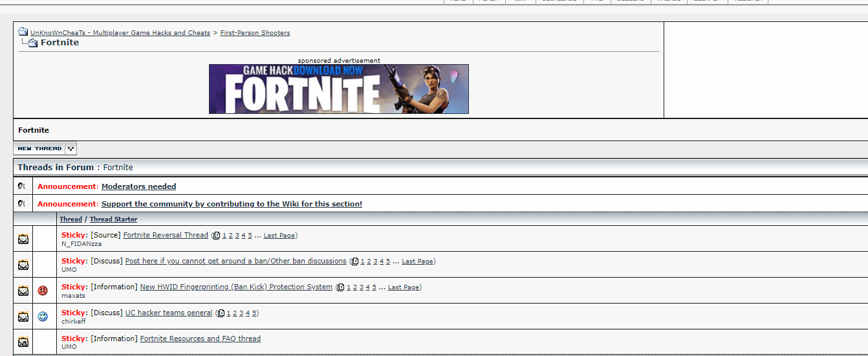Go to page 4 of HWID Fingerprinting thread
Image resolution: width=868 pixels, height=356 pixels.
coord(367,287)
